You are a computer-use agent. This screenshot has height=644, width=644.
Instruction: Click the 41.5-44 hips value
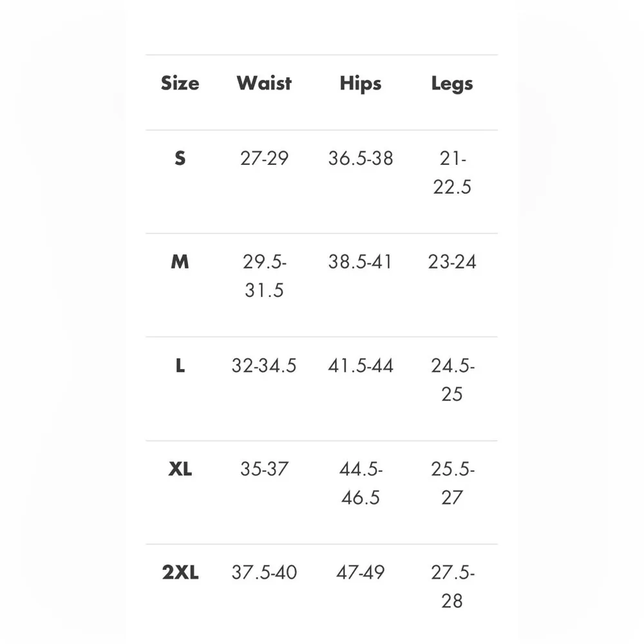(x=361, y=366)
